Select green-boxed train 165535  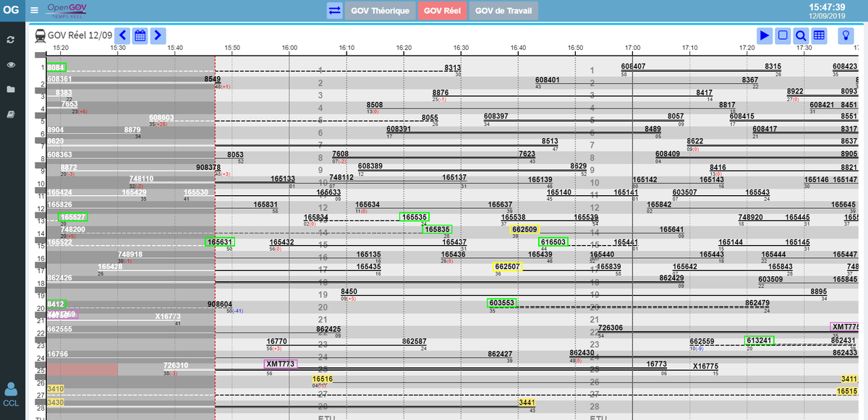tap(414, 217)
